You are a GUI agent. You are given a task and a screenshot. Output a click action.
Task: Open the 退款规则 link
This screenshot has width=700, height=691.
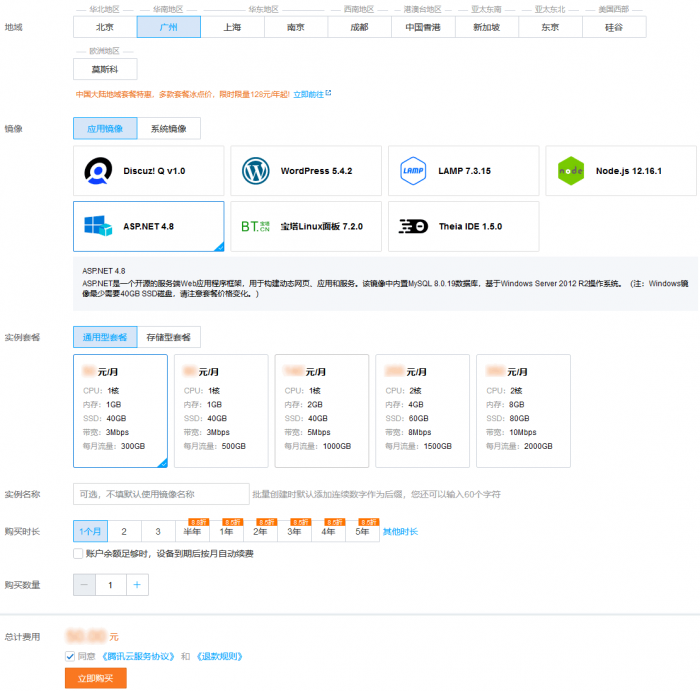tap(219, 656)
